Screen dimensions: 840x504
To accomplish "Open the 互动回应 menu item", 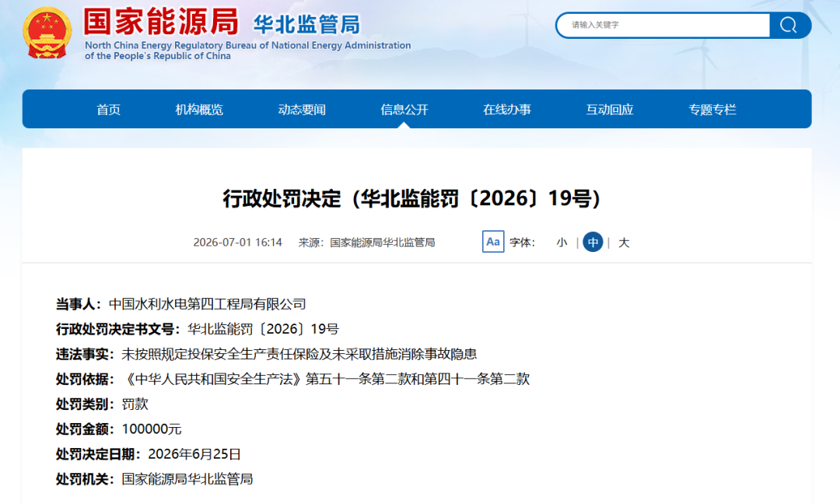I will pos(610,110).
